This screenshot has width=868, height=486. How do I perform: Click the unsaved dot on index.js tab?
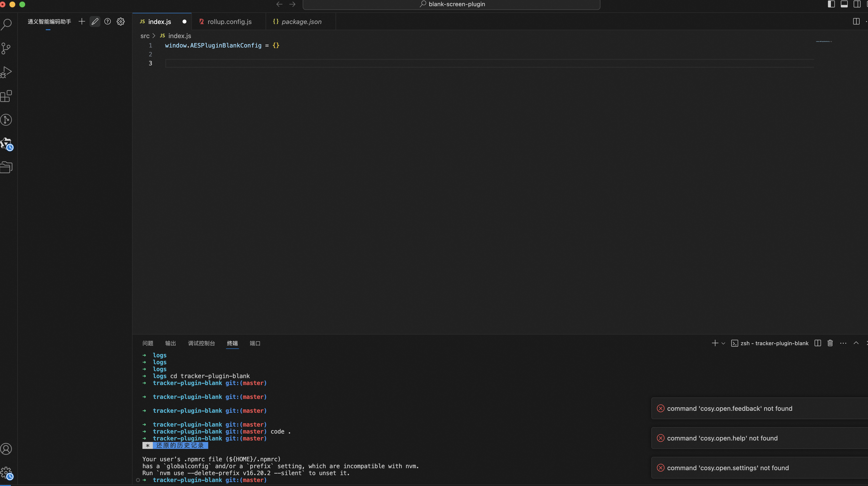click(x=184, y=22)
